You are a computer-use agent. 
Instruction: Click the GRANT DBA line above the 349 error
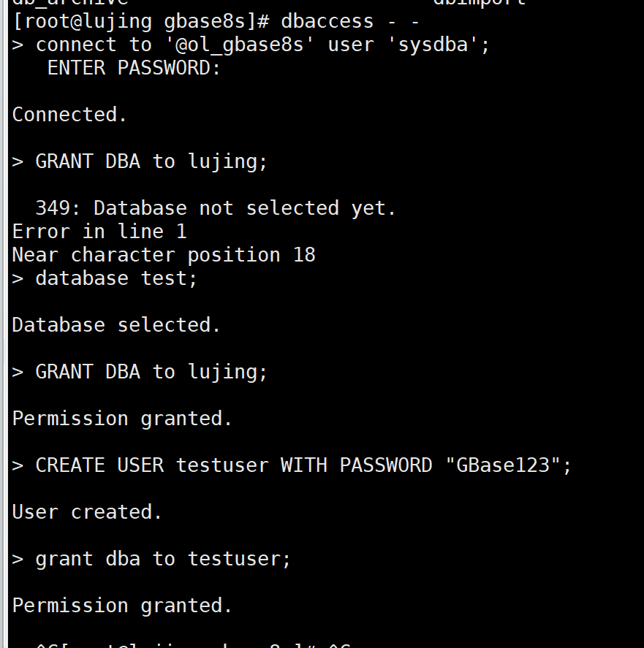pyautogui.click(x=151, y=161)
